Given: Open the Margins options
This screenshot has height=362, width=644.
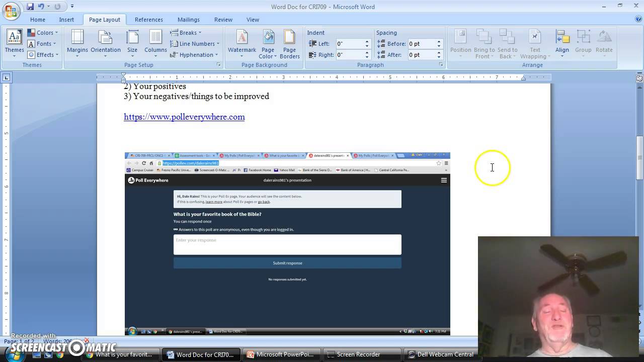Looking at the screenshot, I should tap(77, 43).
